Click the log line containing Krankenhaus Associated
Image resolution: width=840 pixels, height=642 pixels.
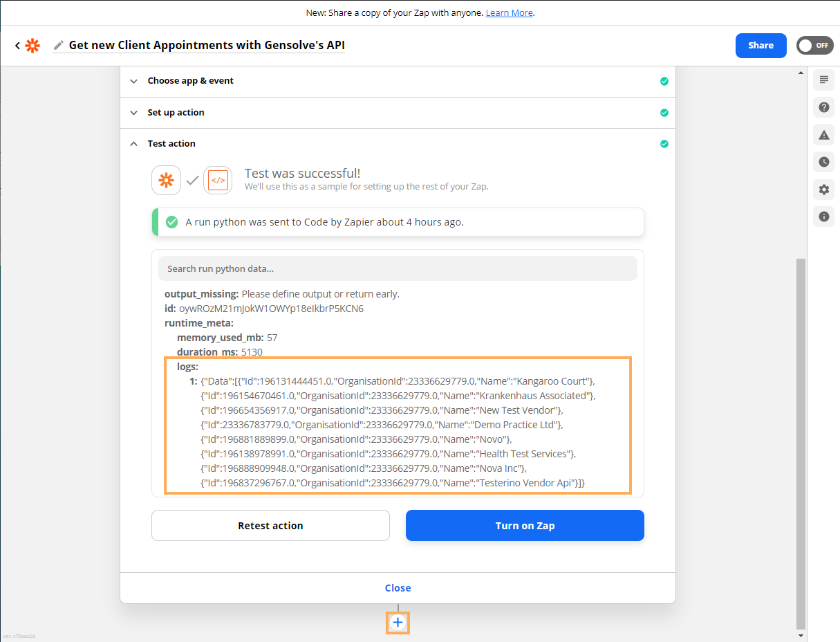pyautogui.click(x=398, y=396)
